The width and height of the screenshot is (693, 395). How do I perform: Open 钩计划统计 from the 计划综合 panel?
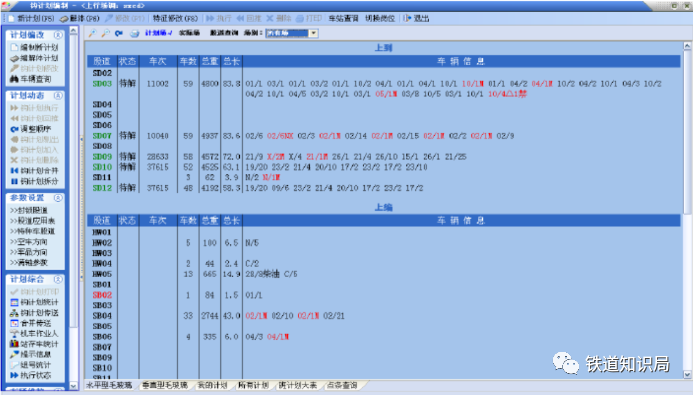click(x=34, y=302)
